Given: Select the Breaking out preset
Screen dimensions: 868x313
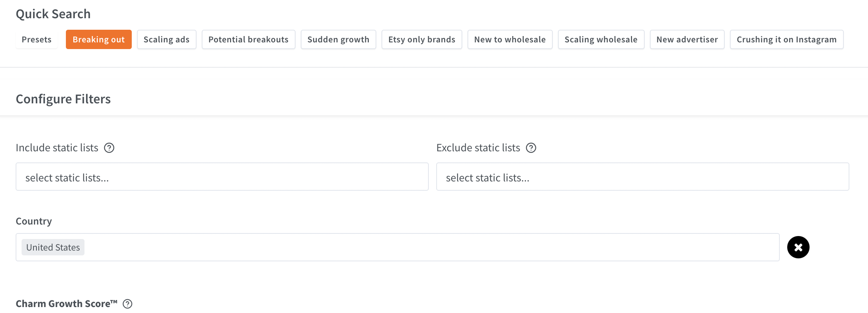Looking at the screenshot, I should 99,39.
